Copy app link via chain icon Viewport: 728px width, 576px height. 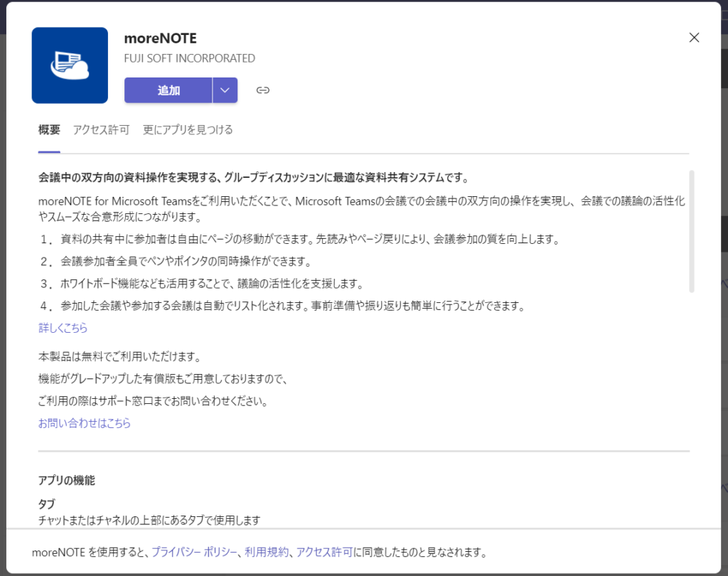263,90
